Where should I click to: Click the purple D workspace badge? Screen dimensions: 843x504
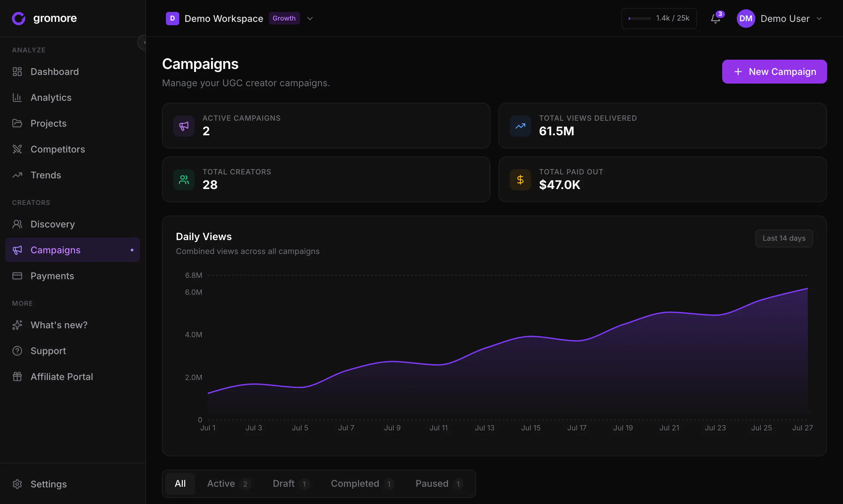(172, 18)
